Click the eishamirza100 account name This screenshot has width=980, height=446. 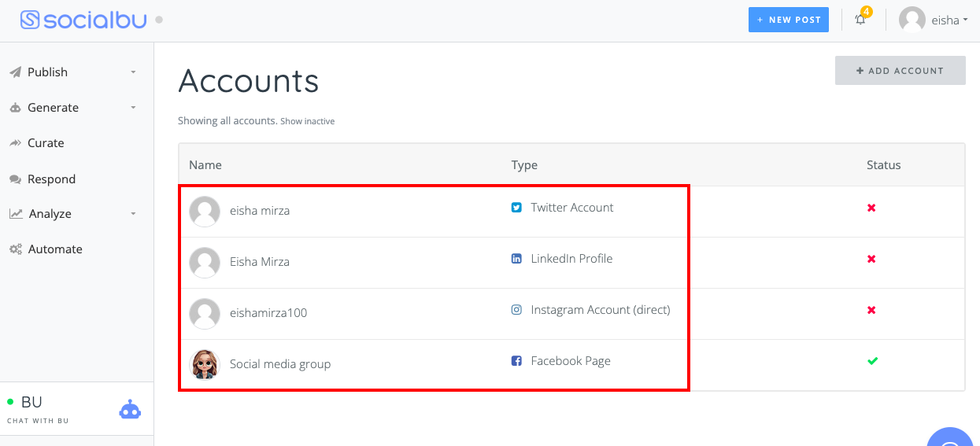point(268,313)
